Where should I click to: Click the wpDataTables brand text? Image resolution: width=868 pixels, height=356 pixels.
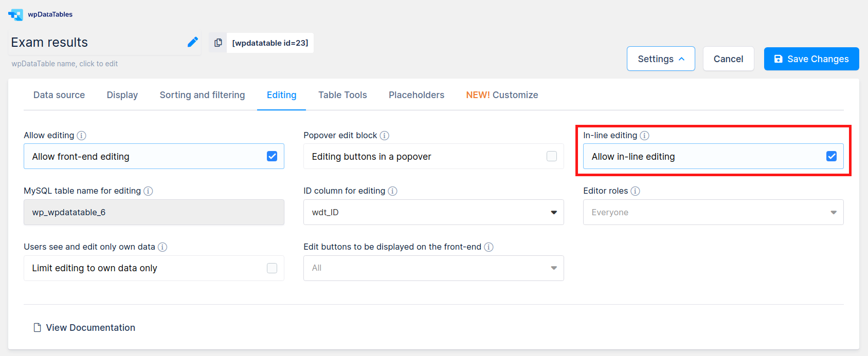tap(50, 14)
